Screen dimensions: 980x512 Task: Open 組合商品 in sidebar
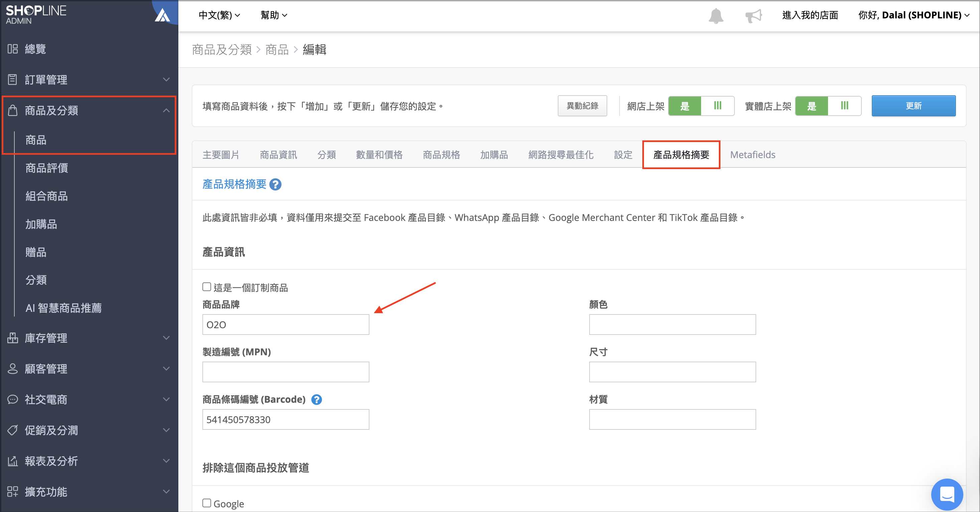[47, 196]
